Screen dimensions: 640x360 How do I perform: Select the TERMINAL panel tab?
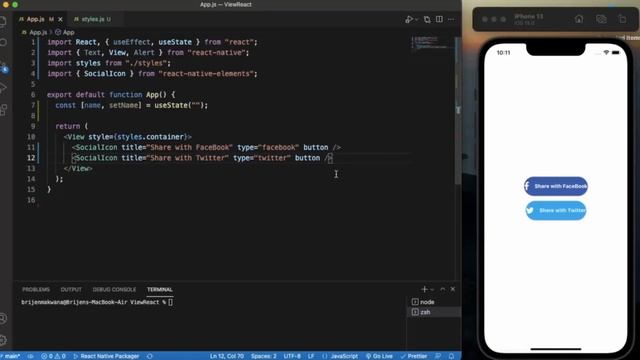[160, 289]
